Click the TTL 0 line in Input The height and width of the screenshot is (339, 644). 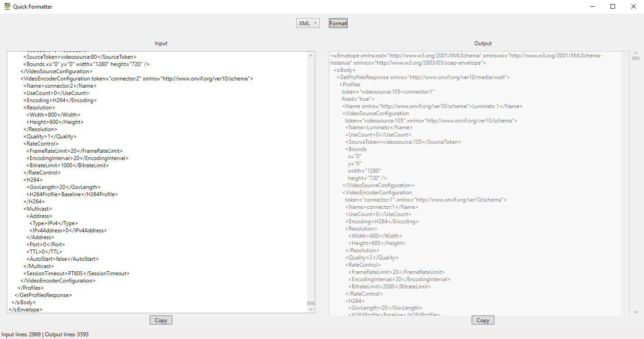(44, 252)
